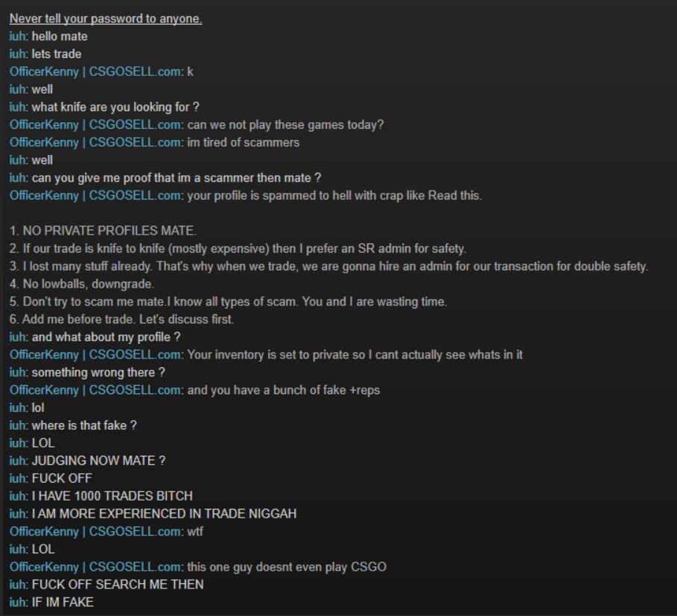Click the 'what knife are you looking for ?' message
This screenshot has height=616, width=677.
(x=115, y=107)
